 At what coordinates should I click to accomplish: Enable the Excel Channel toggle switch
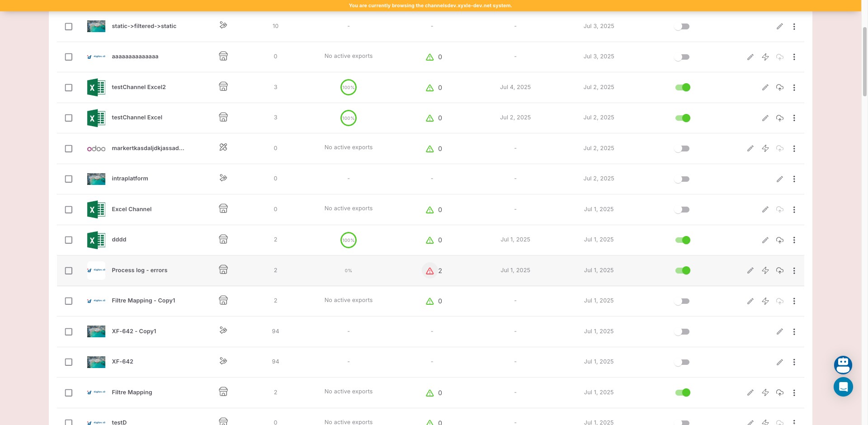tap(683, 210)
